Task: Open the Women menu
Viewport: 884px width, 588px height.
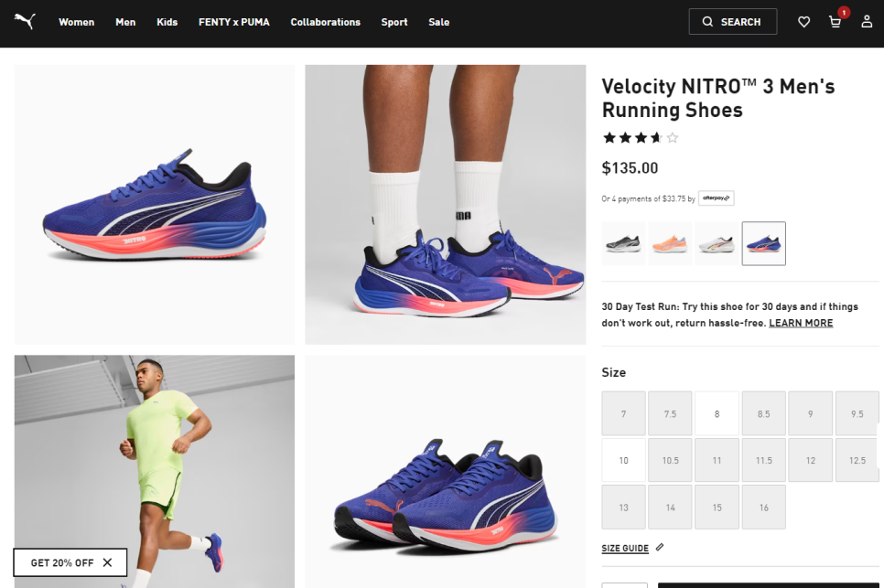Action: pyautogui.click(x=77, y=22)
